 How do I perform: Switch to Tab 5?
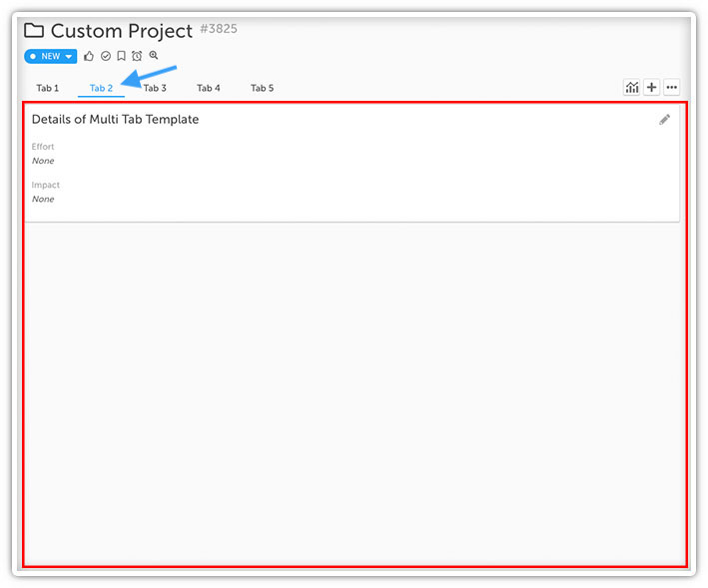point(262,88)
